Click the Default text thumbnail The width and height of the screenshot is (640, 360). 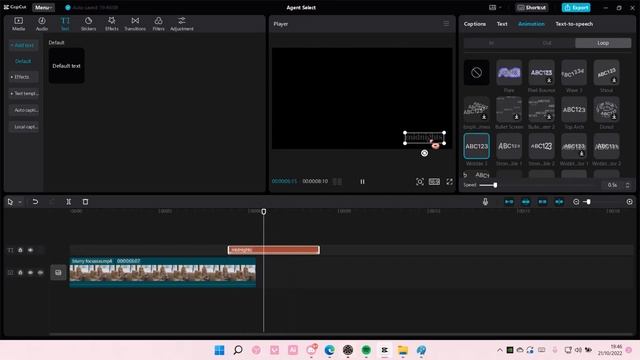[67, 66]
